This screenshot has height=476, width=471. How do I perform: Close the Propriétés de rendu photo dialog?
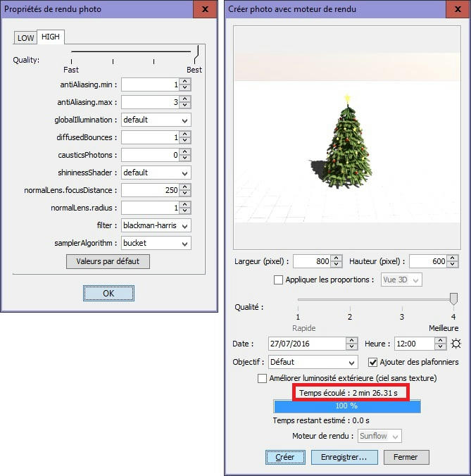(205, 9)
